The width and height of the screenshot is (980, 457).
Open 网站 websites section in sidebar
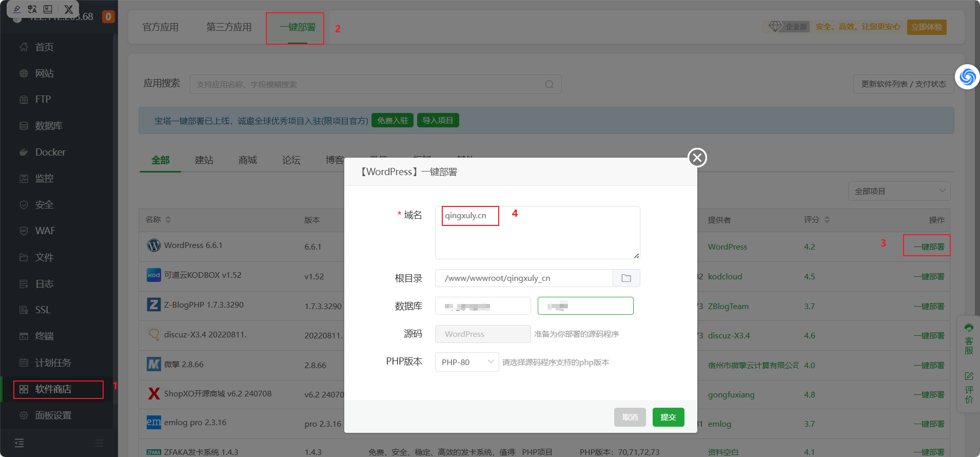44,73
